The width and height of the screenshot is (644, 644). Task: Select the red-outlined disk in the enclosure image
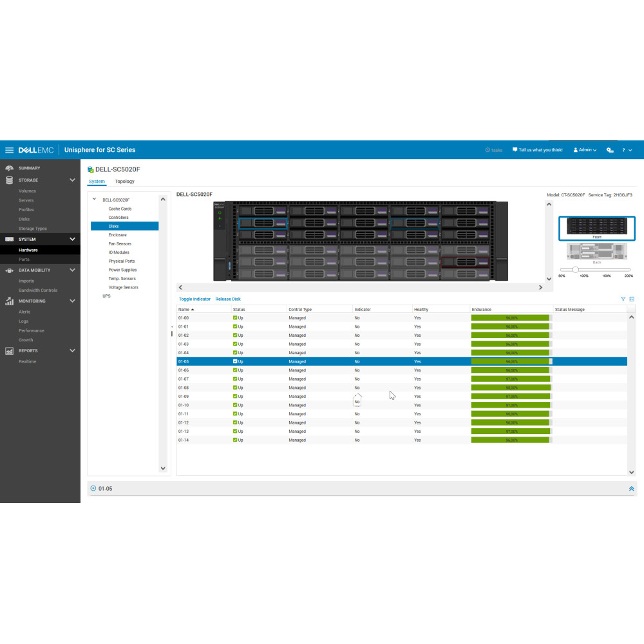(x=465, y=262)
